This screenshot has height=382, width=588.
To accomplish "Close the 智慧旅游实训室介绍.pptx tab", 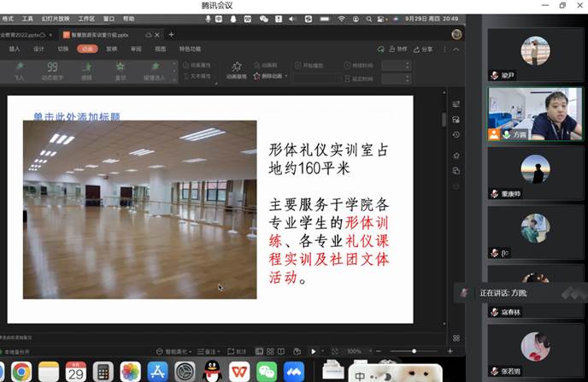I will click(x=157, y=35).
